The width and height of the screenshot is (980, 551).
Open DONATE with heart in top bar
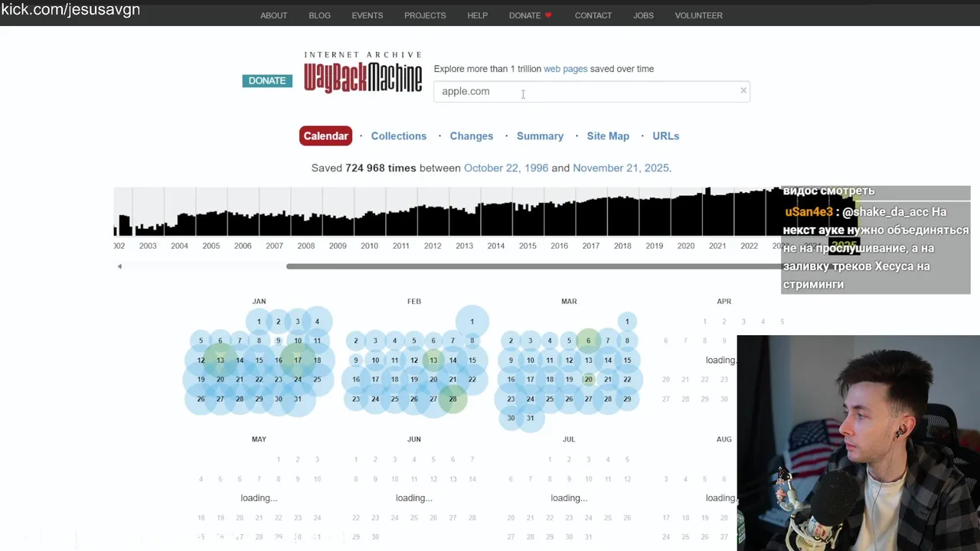(x=530, y=15)
